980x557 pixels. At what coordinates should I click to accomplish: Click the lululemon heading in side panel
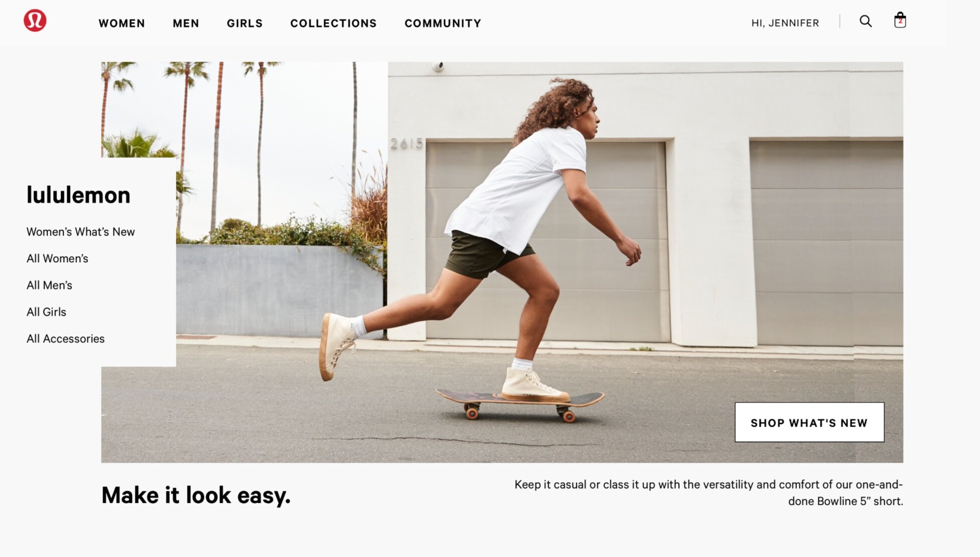[78, 195]
